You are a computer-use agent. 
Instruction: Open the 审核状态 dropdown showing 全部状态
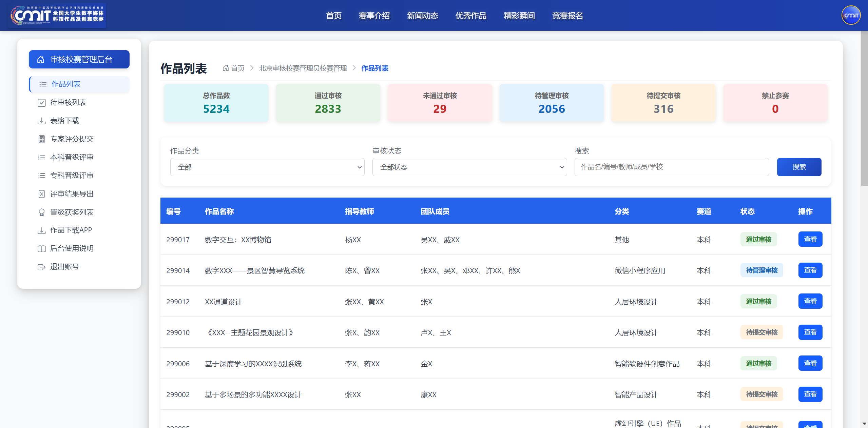click(x=469, y=167)
